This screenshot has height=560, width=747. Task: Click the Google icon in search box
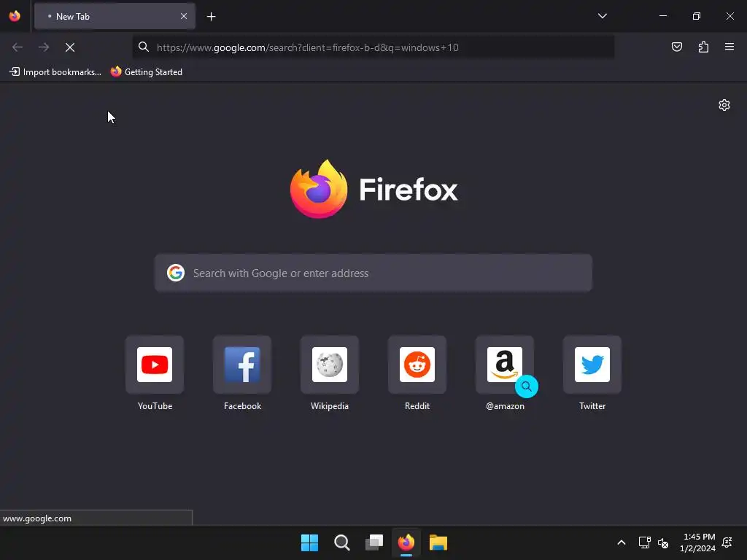click(176, 273)
